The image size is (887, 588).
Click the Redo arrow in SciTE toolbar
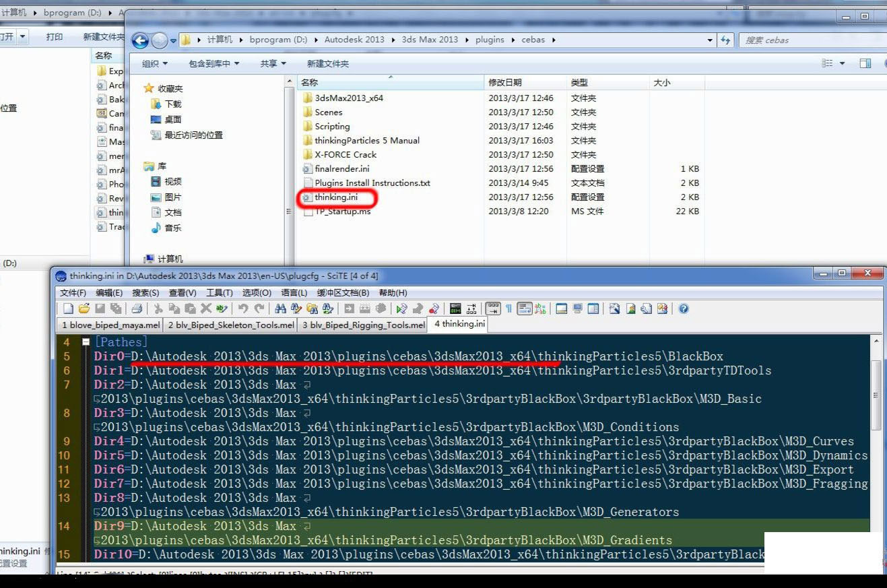coord(259,308)
